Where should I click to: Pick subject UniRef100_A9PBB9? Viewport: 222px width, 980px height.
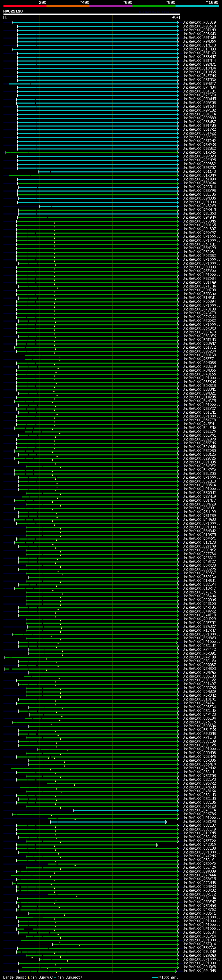coord(199,118)
